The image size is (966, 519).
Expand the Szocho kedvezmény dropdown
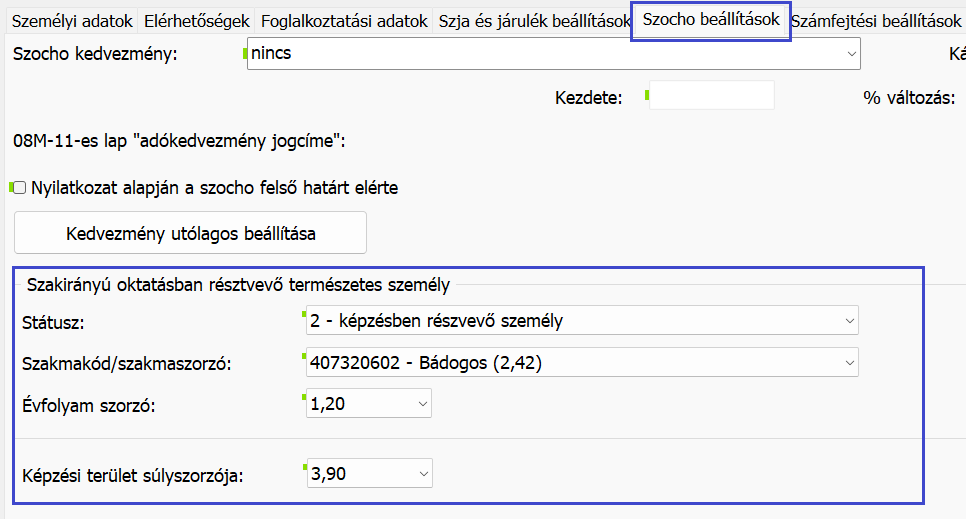click(553, 54)
